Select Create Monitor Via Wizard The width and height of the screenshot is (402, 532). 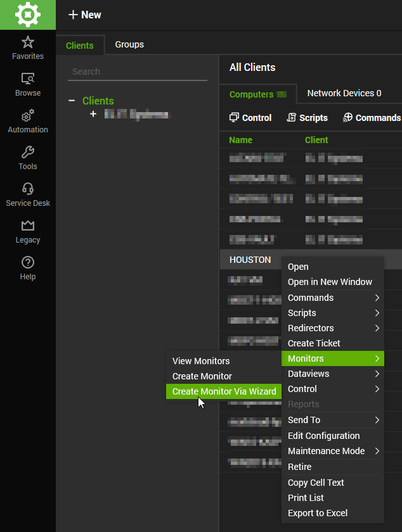click(224, 391)
